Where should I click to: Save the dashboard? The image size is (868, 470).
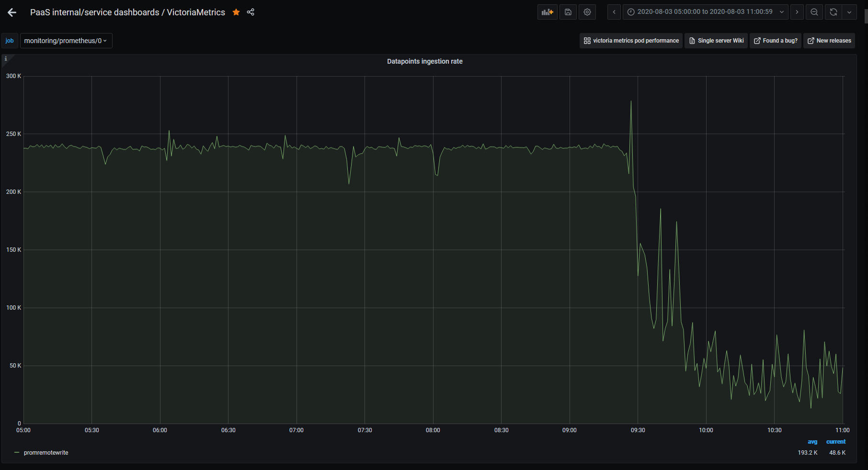pyautogui.click(x=568, y=12)
